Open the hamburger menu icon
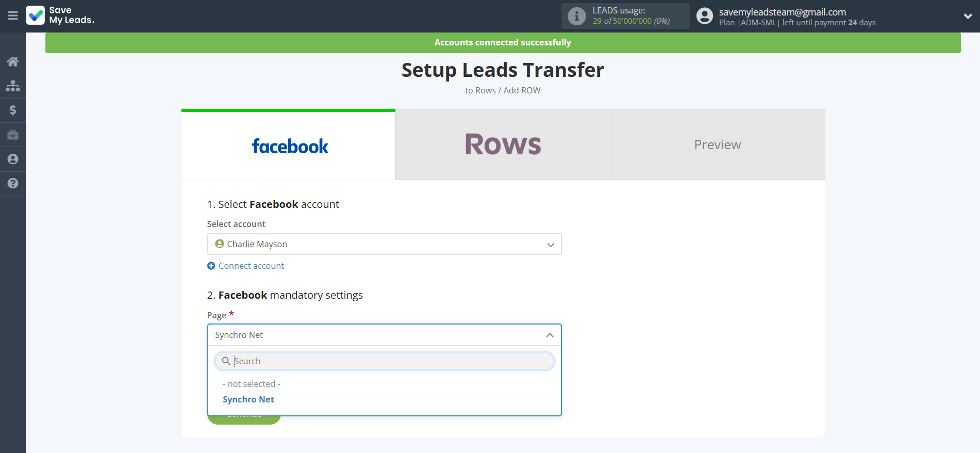Screen dimensions: 980x453 click(x=13, y=16)
